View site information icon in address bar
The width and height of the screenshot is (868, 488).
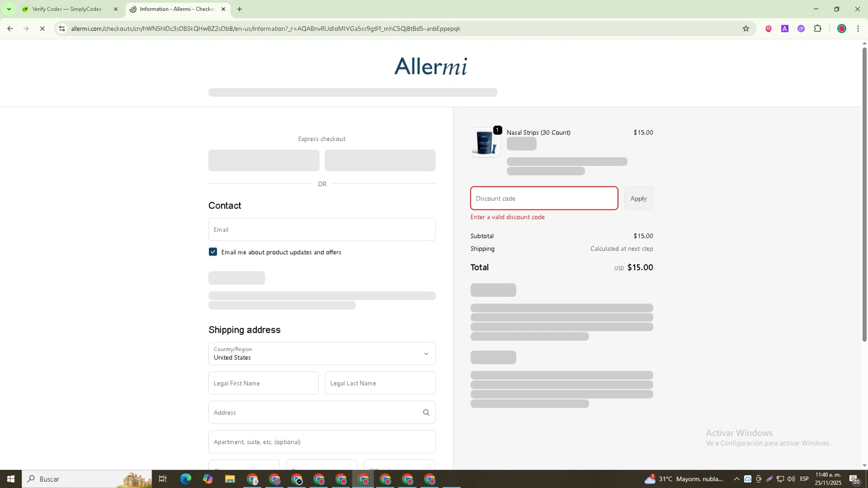click(62, 28)
